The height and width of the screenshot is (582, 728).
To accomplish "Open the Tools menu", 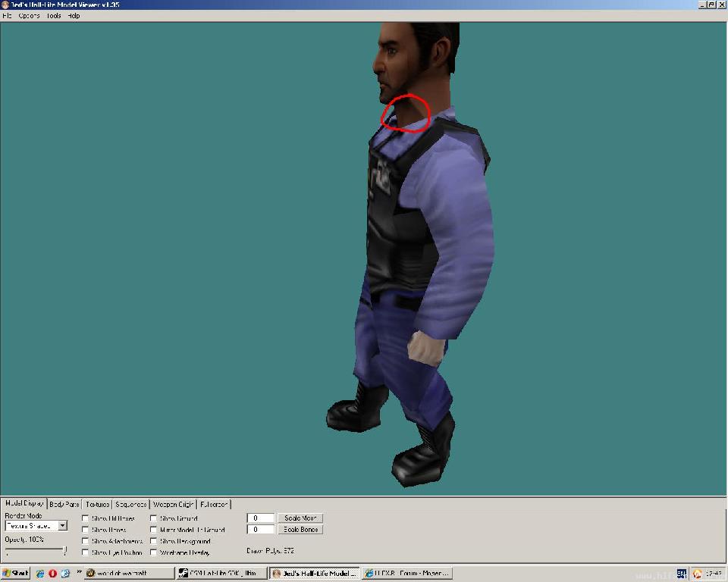I will pyautogui.click(x=54, y=16).
